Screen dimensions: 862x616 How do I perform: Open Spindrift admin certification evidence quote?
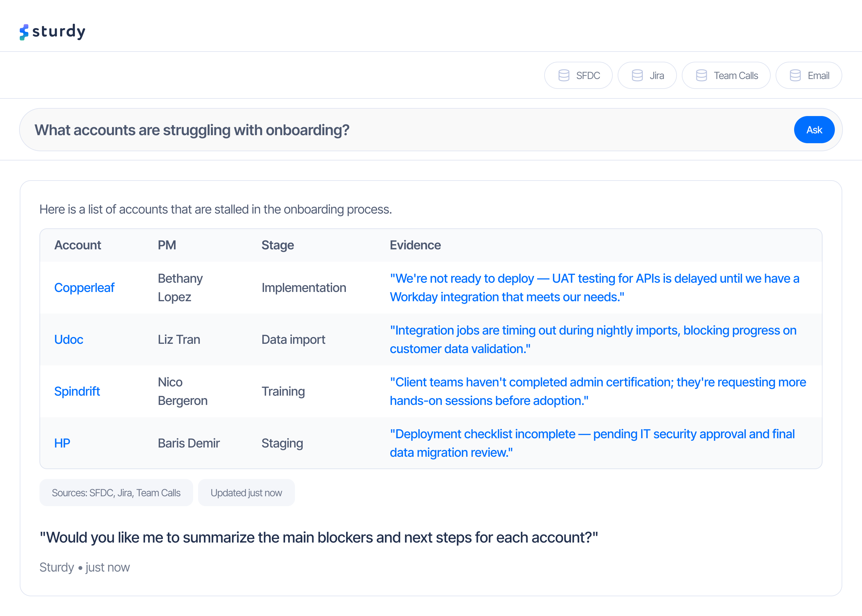[597, 391]
